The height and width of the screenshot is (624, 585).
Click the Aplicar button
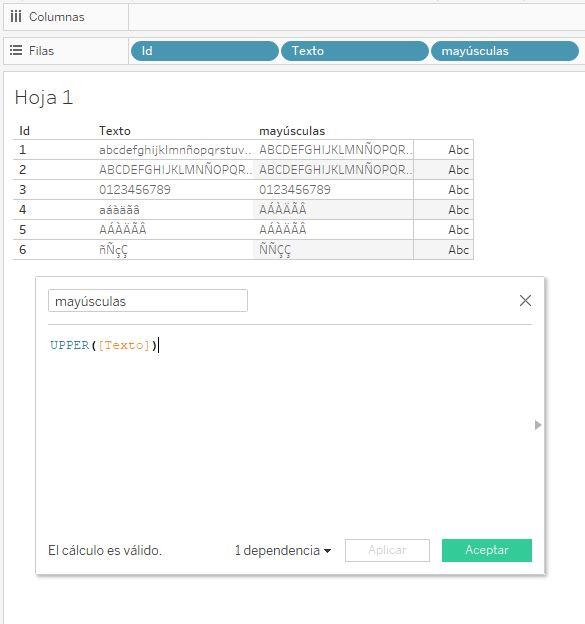click(387, 550)
